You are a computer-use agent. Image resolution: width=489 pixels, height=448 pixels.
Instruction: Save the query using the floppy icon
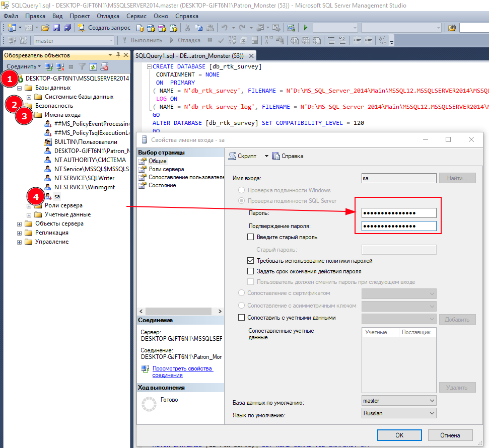pyautogui.click(x=56, y=28)
